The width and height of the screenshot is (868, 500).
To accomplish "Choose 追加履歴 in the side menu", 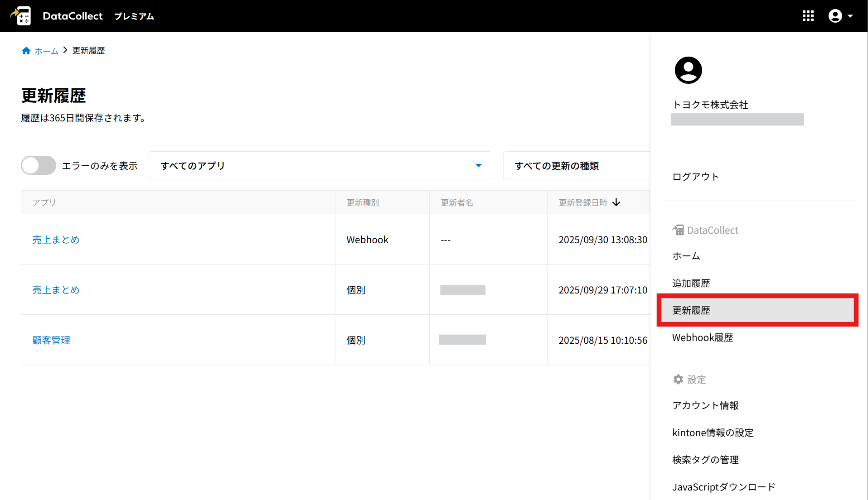I will 691,283.
